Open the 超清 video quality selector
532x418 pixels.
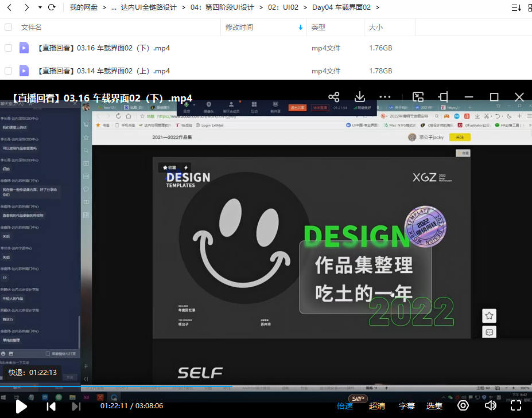[x=377, y=406]
